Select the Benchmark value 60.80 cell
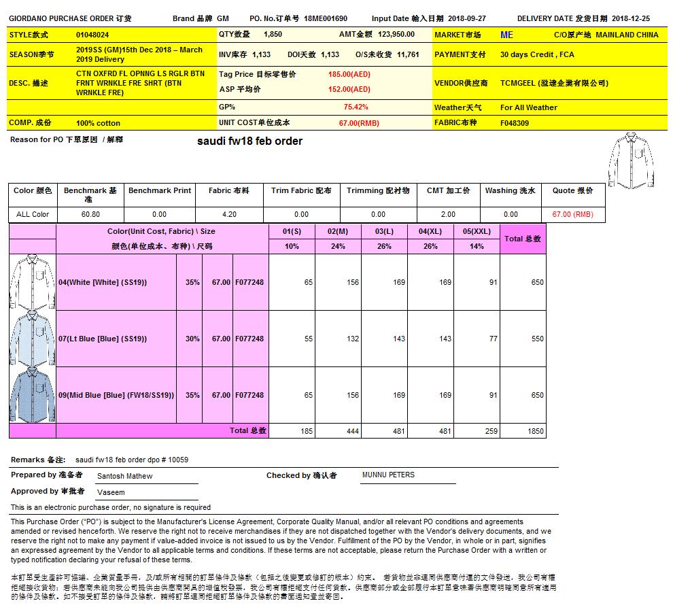This screenshot has height=616, width=673. (90, 214)
